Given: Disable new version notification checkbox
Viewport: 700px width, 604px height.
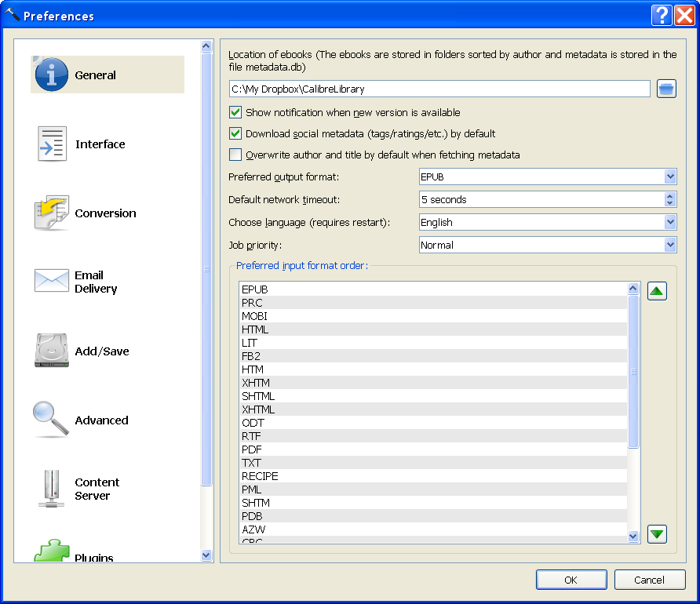Looking at the screenshot, I should (235, 112).
